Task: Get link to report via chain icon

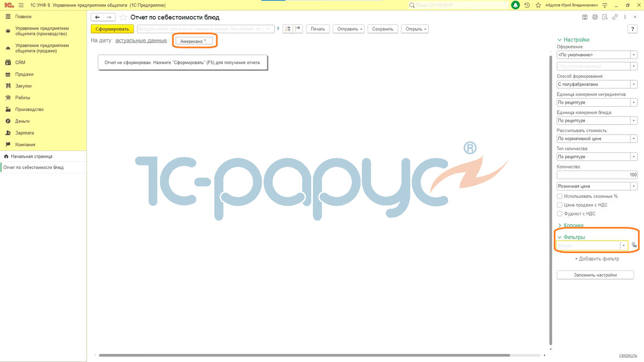Action: pyautogui.click(x=614, y=17)
